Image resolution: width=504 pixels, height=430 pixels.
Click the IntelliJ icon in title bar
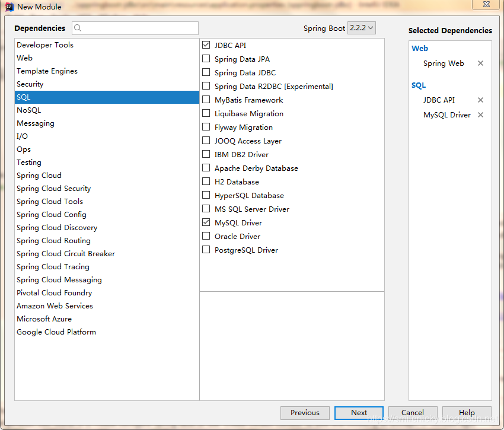click(x=9, y=7)
